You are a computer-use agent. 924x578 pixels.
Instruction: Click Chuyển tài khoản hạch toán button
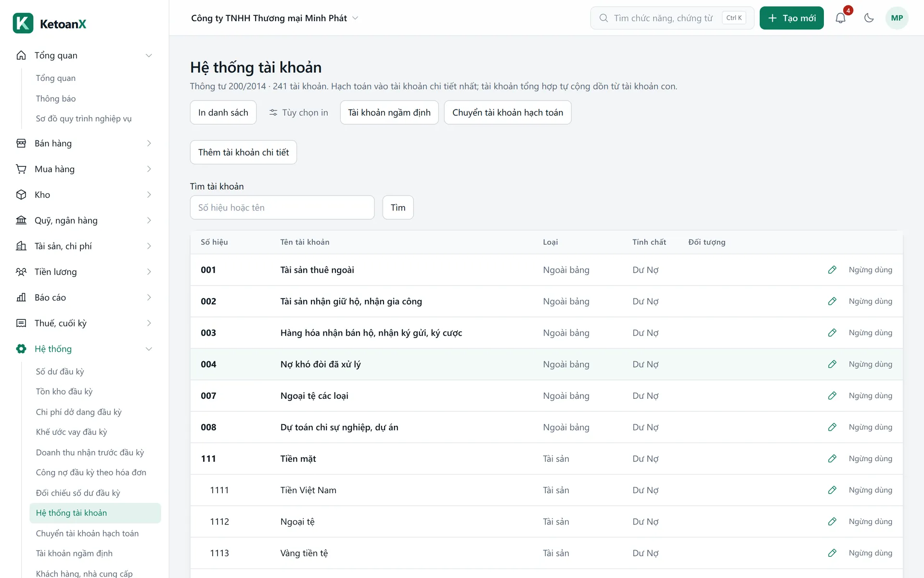[508, 112]
